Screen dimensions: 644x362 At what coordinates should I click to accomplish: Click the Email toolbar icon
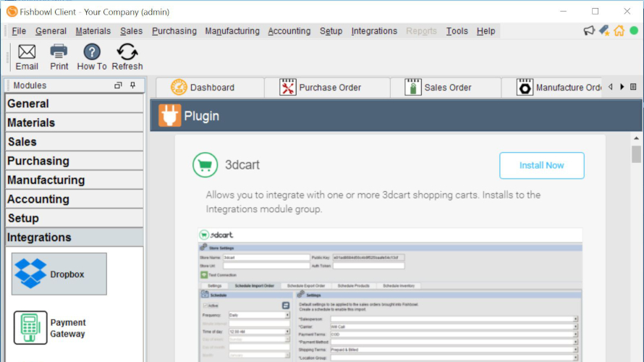(x=27, y=56)
